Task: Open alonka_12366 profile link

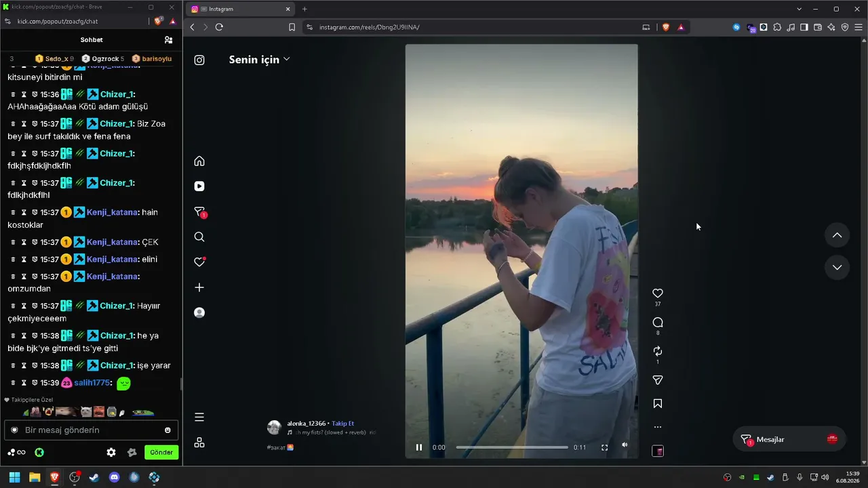Action: (x=307, y=424)
